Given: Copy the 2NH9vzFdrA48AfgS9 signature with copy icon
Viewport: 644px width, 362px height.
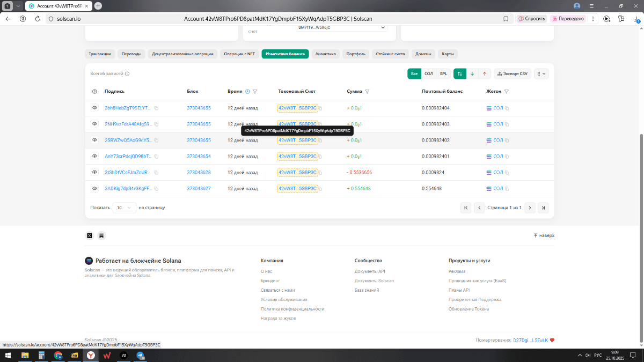Looking at the screenshot, I should [x=157, y=124].
